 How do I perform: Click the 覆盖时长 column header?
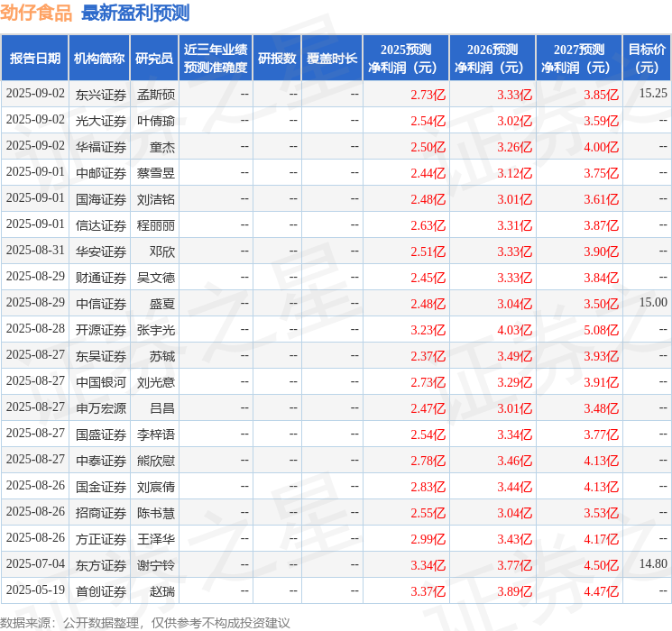tap(332, 59)
